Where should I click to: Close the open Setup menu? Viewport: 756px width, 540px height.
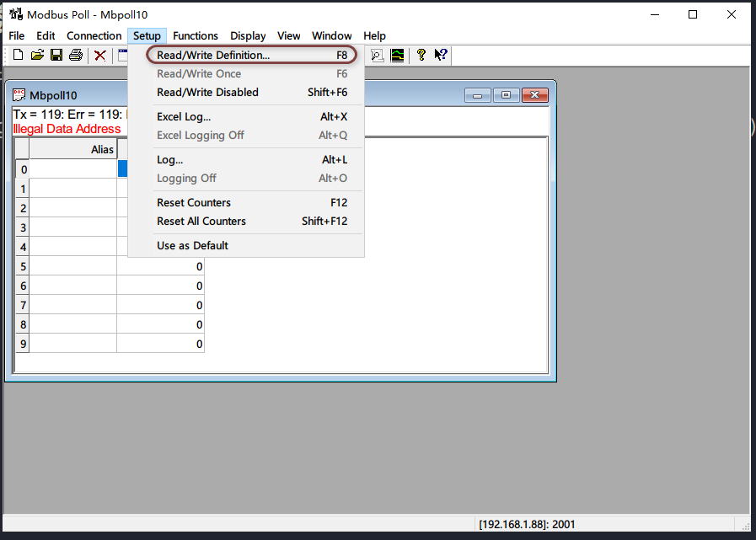(x=147, y=35)
